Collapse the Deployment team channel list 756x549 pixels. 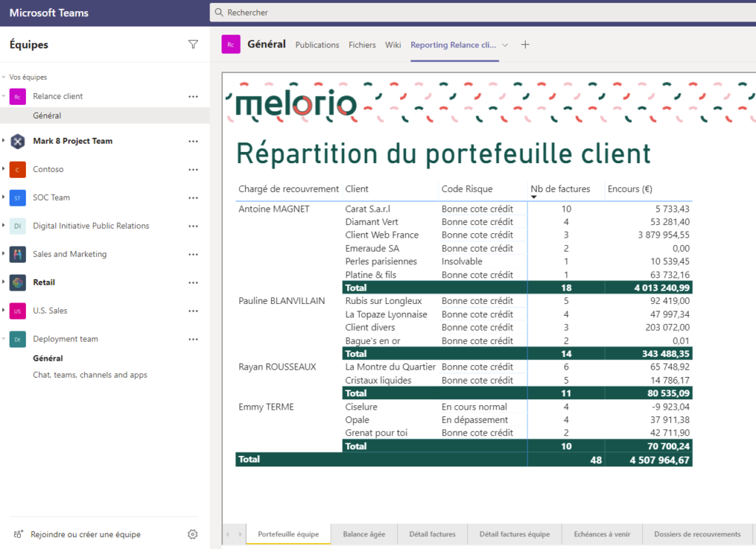4,339
